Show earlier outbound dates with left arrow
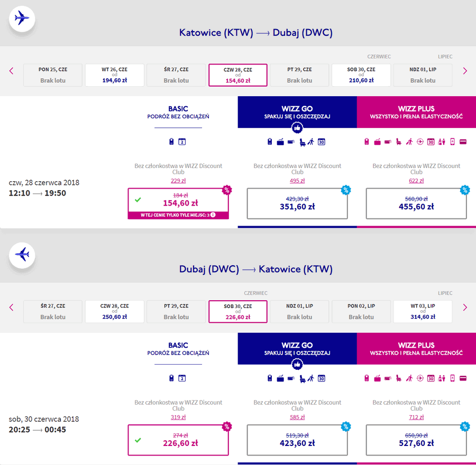Image resolution: width=476 pixels, height=465 pixels. click(x=12, y=71)
